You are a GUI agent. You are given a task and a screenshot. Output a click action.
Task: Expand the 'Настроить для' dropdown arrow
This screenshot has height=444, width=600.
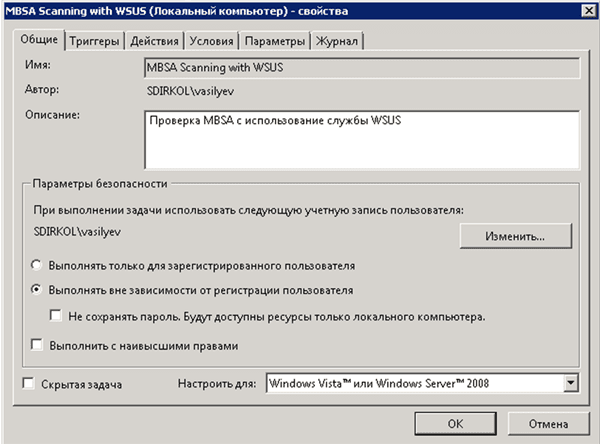[571, 383]
